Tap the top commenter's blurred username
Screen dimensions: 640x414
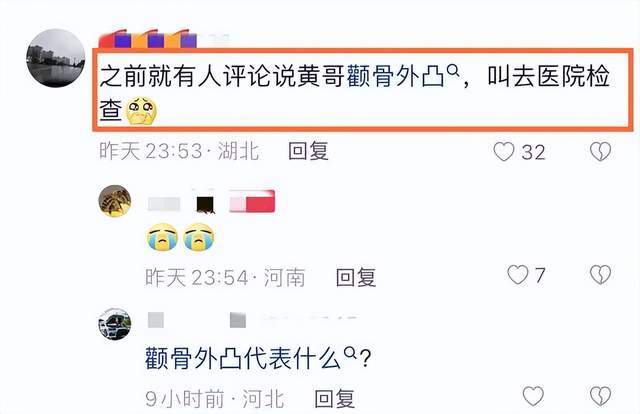pos(163,39)
